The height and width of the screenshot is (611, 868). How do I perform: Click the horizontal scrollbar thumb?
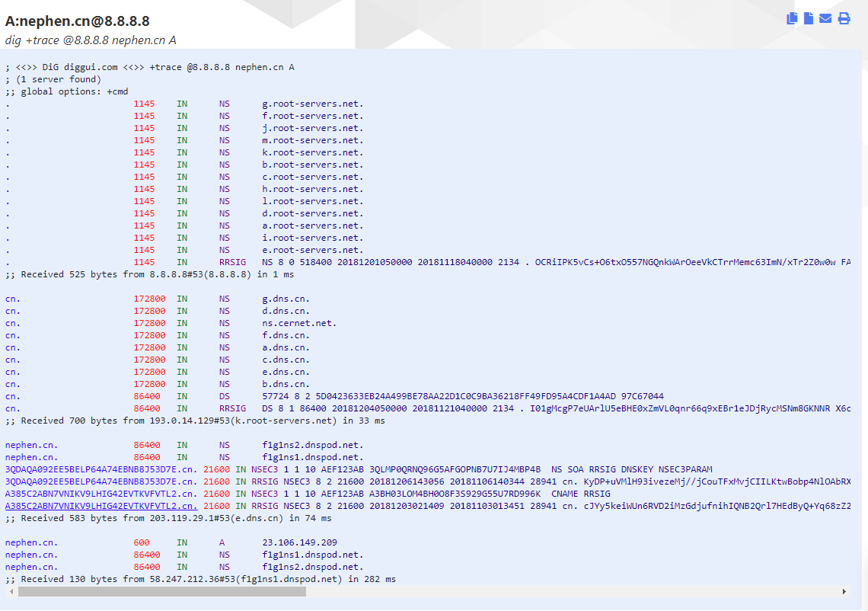[161, 592]
